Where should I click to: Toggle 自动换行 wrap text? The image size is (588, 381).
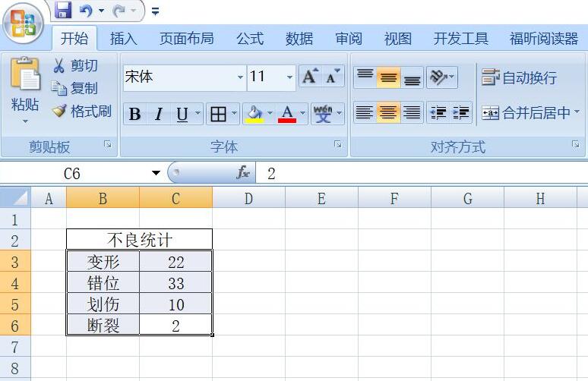point(519,77)
